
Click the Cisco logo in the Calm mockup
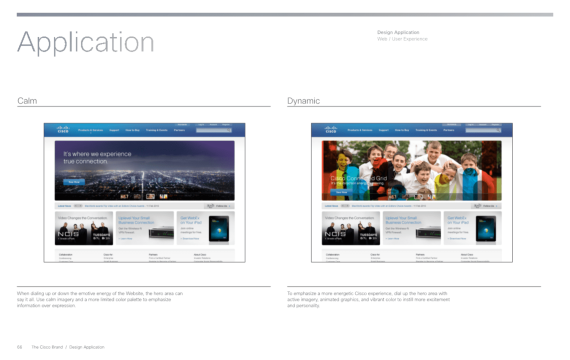(63, 129)
